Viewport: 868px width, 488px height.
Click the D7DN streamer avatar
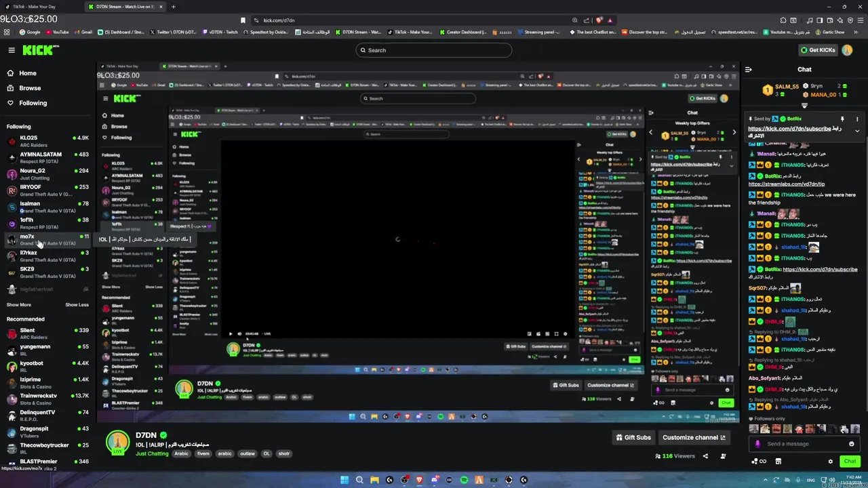pos(118,442)
